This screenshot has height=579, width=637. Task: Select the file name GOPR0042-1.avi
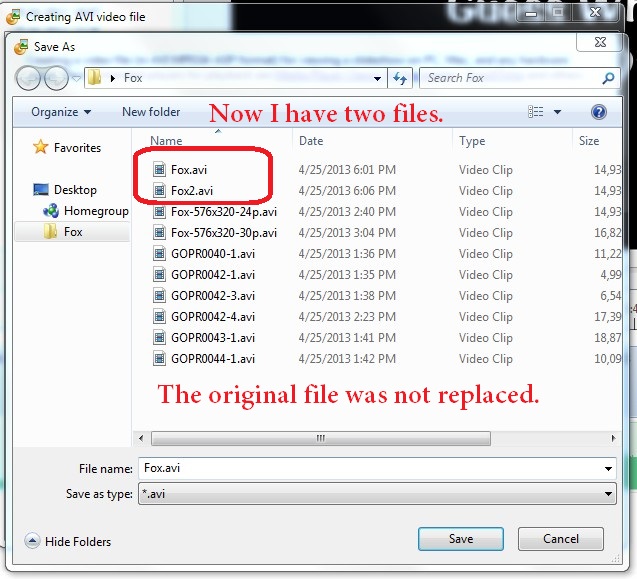[213, 275]
